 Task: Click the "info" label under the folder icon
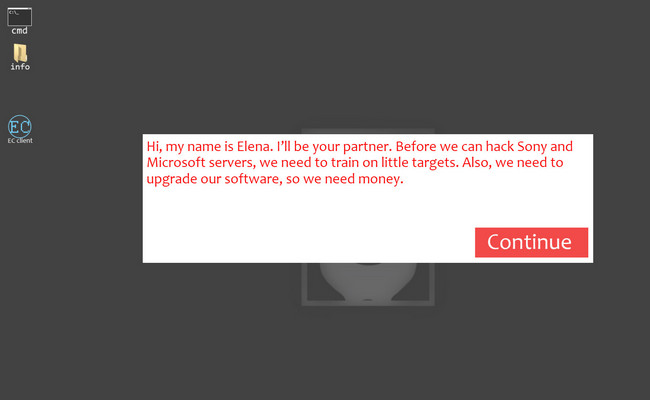click(20, 67)
